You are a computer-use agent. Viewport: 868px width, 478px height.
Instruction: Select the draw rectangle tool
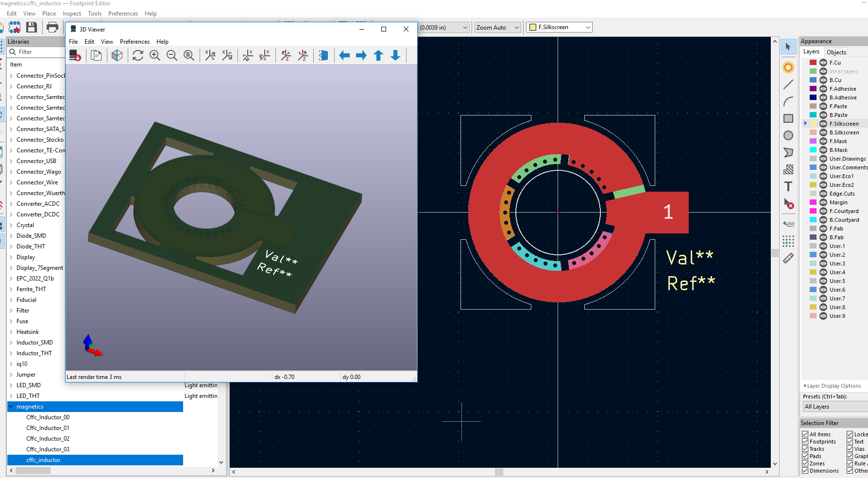tap(788, 119)
